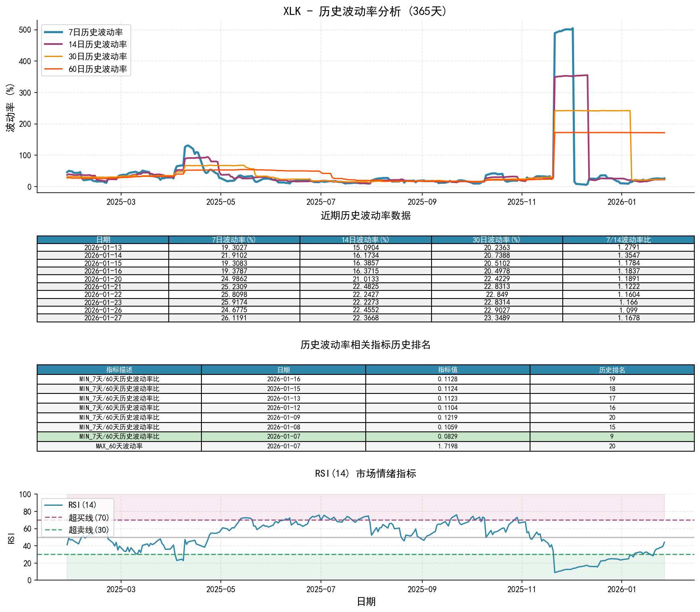
Task: Click the RSI(14) legend label
Action: 82,505
